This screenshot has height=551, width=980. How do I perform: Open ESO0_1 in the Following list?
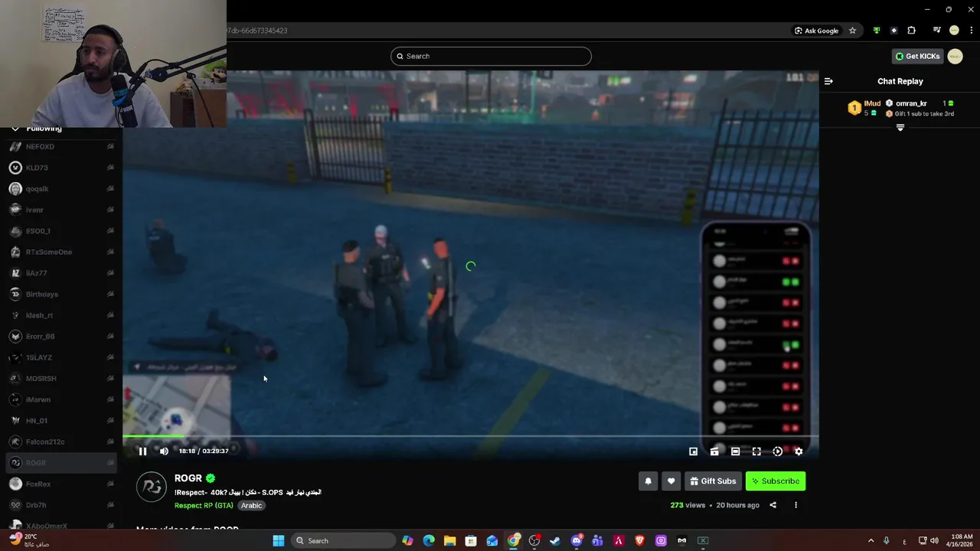point(61,231)
